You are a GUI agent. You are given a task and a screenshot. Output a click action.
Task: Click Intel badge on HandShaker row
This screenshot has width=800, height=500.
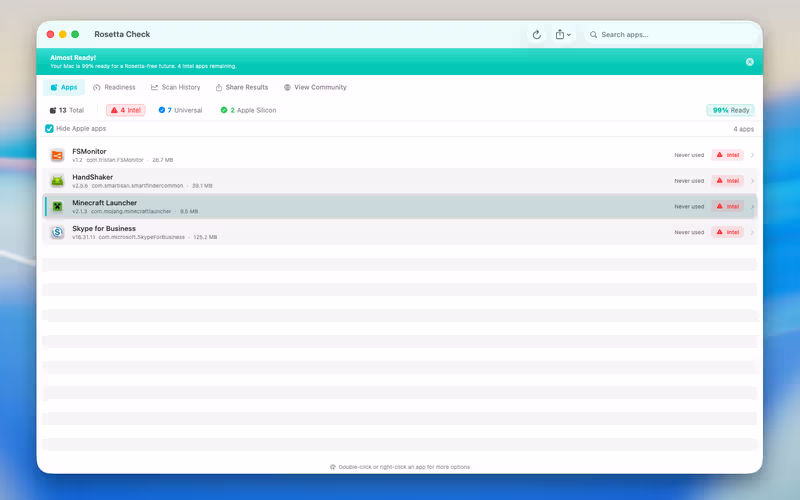pyautogui.click(x=728, y=181)
